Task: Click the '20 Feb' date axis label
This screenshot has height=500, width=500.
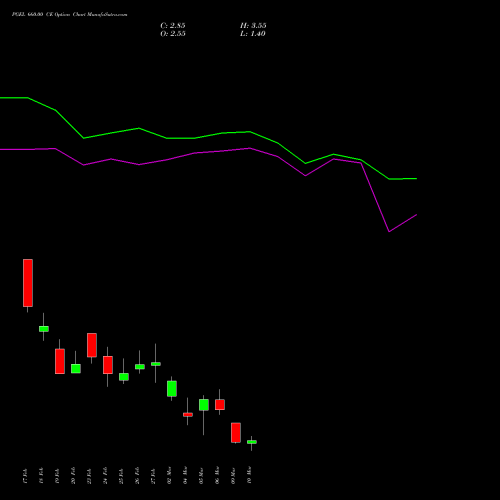Action: click(73, 476)
